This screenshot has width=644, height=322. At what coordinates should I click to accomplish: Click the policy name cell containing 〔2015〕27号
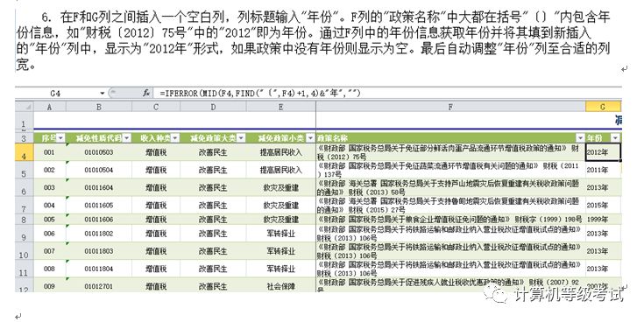click(450, 205)
